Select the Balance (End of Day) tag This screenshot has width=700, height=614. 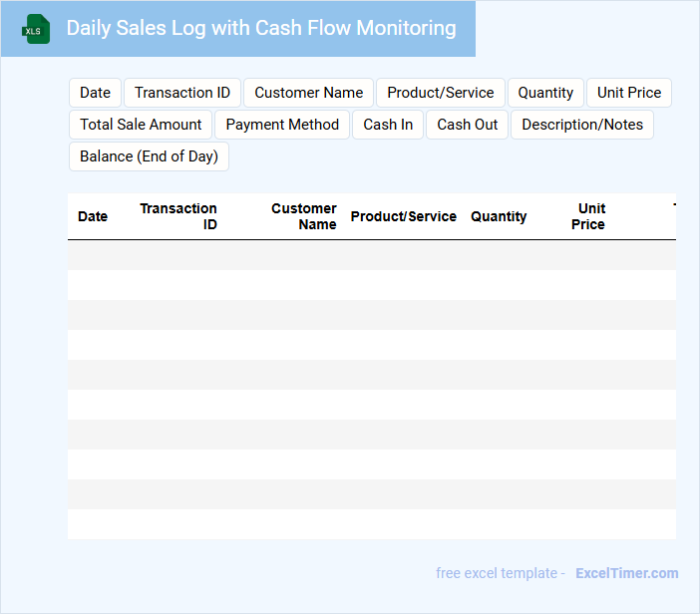149,156
